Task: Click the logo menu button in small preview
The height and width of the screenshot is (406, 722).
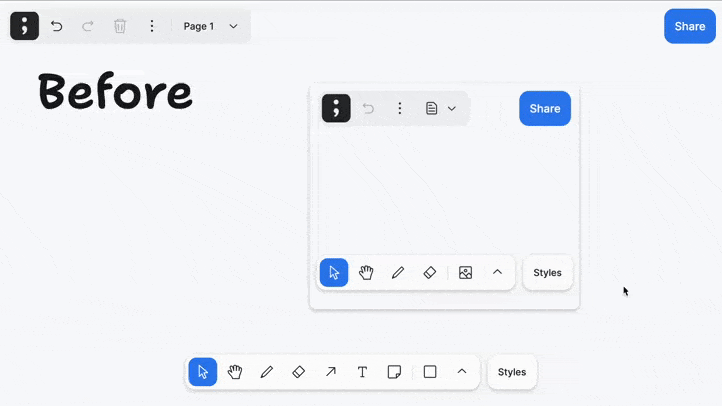Action: pos(336,108)
